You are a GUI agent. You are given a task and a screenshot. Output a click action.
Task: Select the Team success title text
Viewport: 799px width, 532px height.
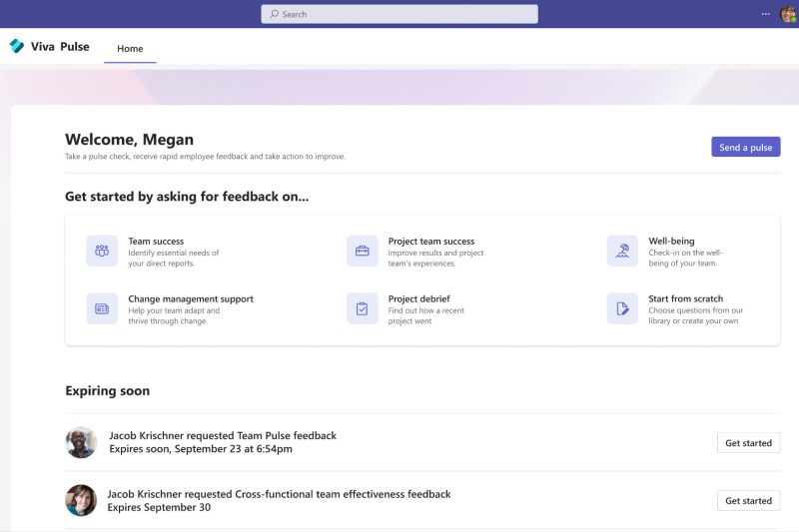coord(156,242)
